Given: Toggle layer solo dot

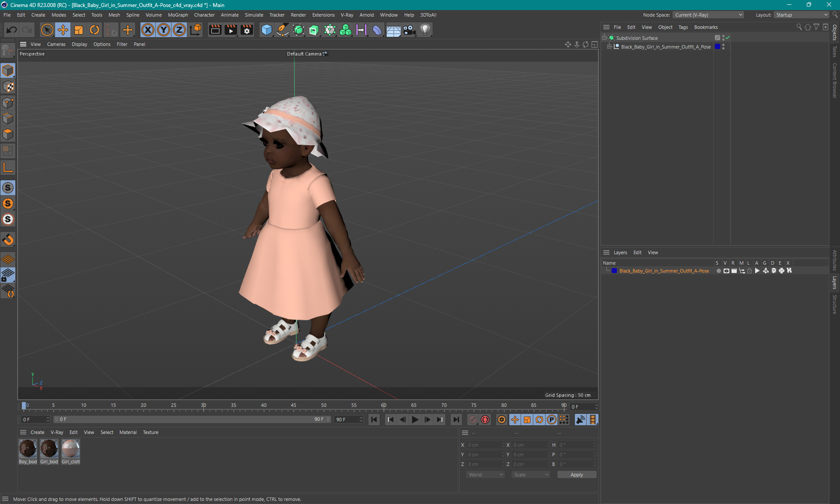Looking at the screenshot, I should [x=718, y=271].
